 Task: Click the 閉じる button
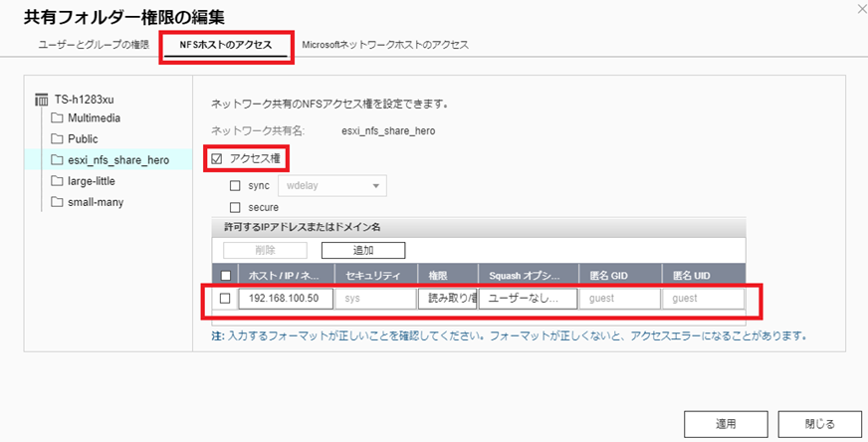tap(819, 423)
